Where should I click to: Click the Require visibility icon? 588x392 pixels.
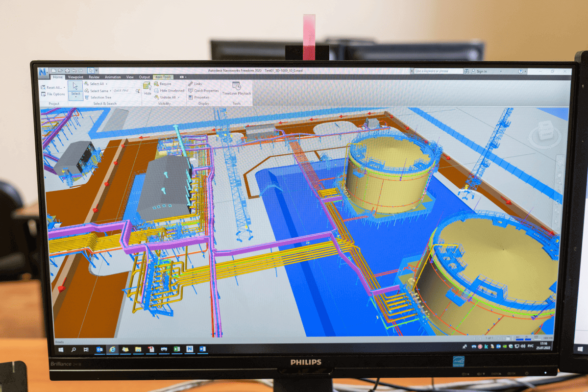pyautogui.click(x=156, y=84)
